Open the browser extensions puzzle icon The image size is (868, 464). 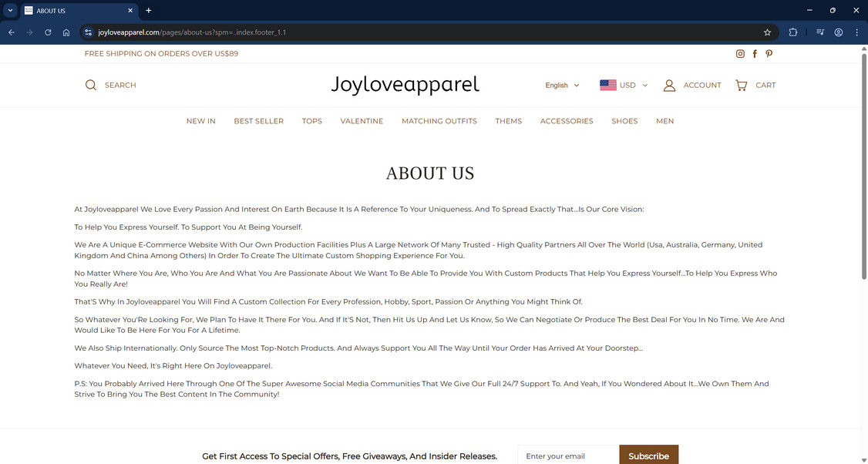tap(792, 32)
